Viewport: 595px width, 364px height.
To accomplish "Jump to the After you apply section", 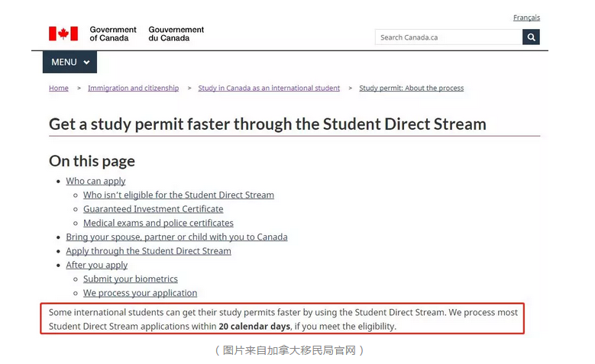I will [x=96, y=265].
